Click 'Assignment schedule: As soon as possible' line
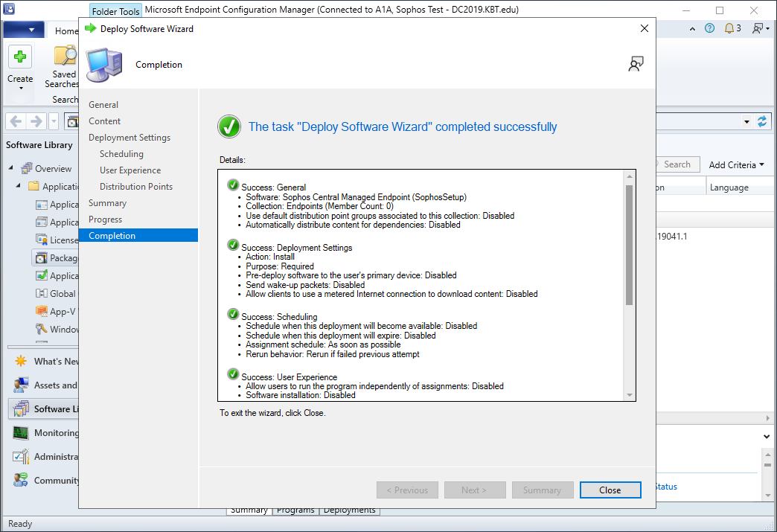The width and height of the screenshot is (777, 532). (x=323, y=344)
